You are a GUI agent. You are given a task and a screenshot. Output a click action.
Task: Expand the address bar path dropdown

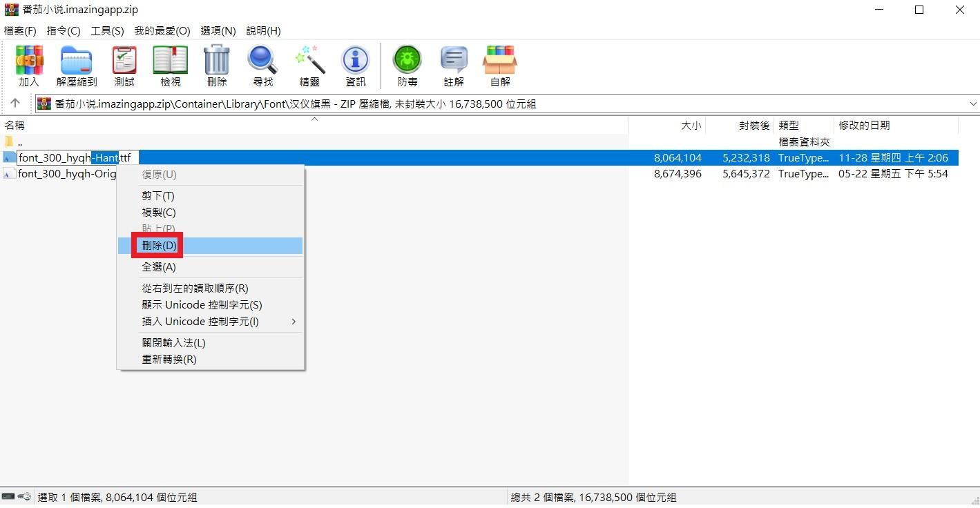(973, 104)
